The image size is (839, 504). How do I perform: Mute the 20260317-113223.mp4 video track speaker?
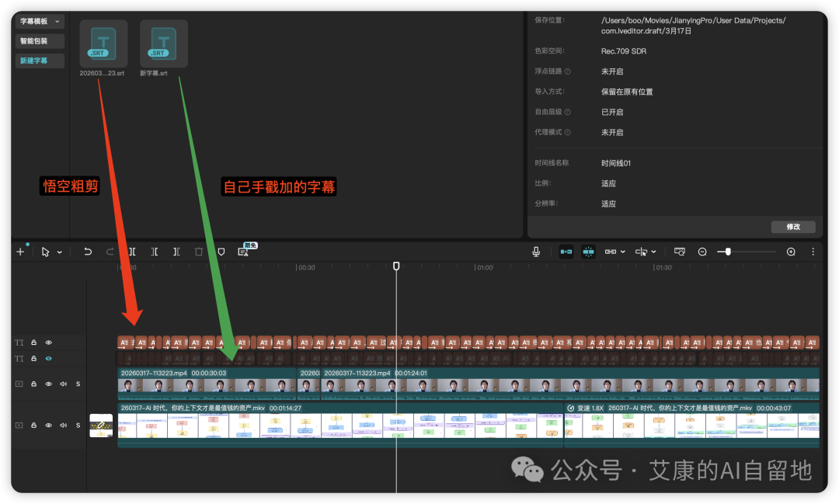coord(63,384)
